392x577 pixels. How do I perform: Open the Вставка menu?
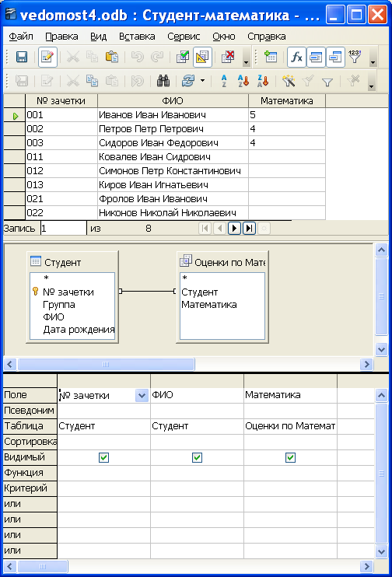pyautogui.click(x=137, y=37)
